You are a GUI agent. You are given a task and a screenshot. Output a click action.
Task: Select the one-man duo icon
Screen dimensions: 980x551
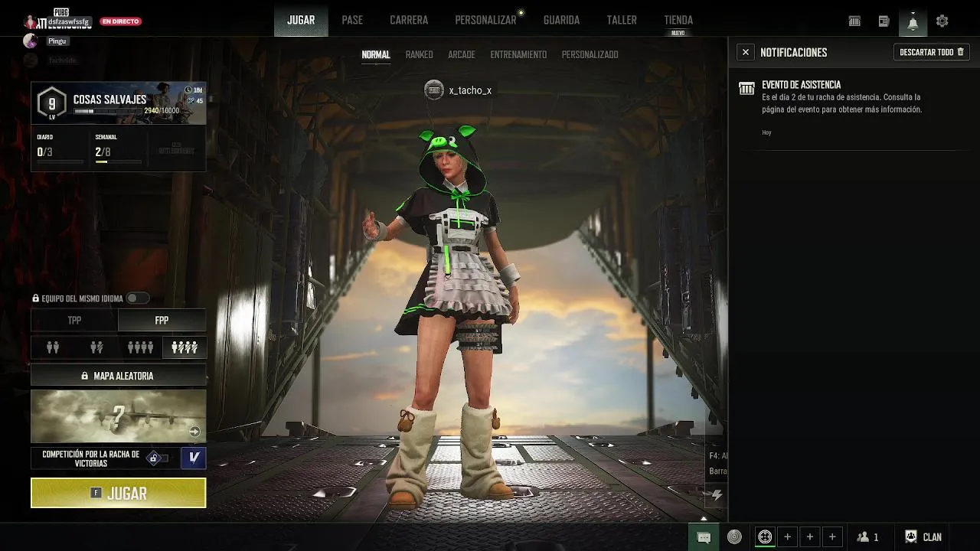tap(96, 347)
